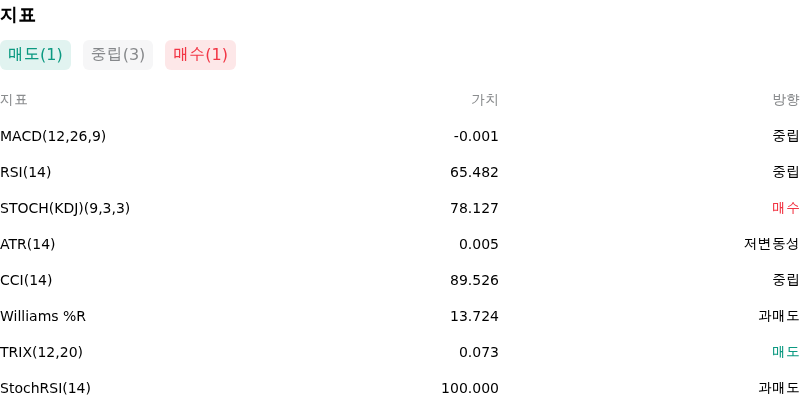The image size is (800, 398).
Task: Open the MACD(12,26,9) indicator row
Action: [400, 136]
